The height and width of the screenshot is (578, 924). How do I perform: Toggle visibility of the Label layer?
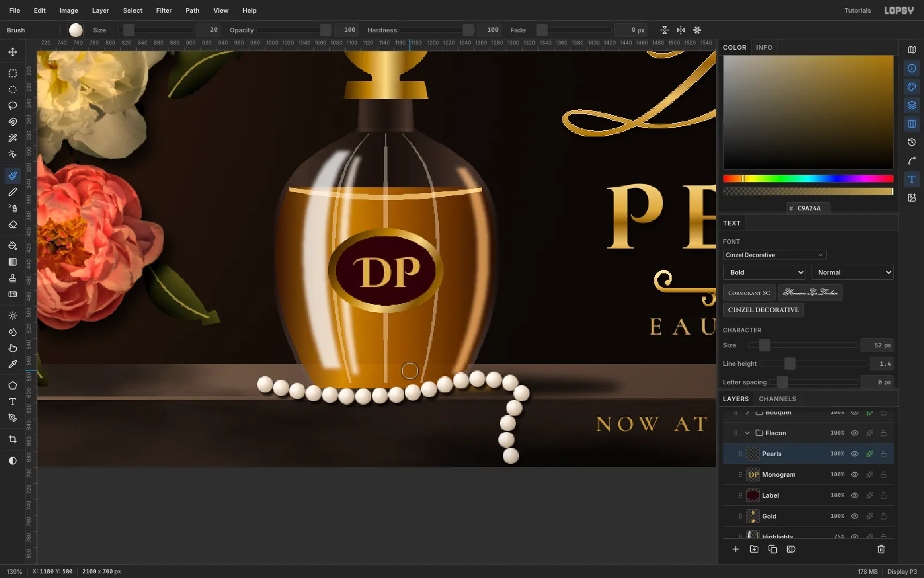tap(855, 495)
